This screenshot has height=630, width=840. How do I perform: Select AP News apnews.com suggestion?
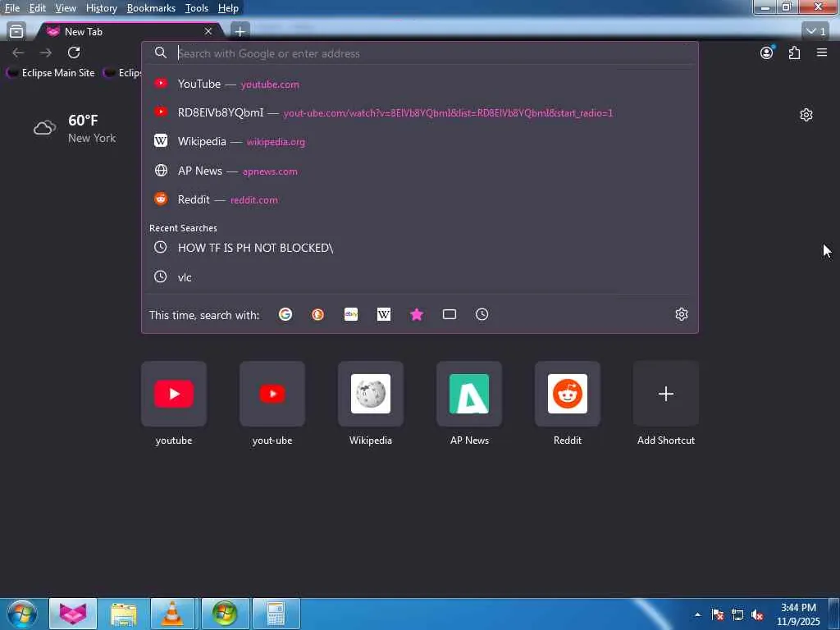click(x=419, y=171)
